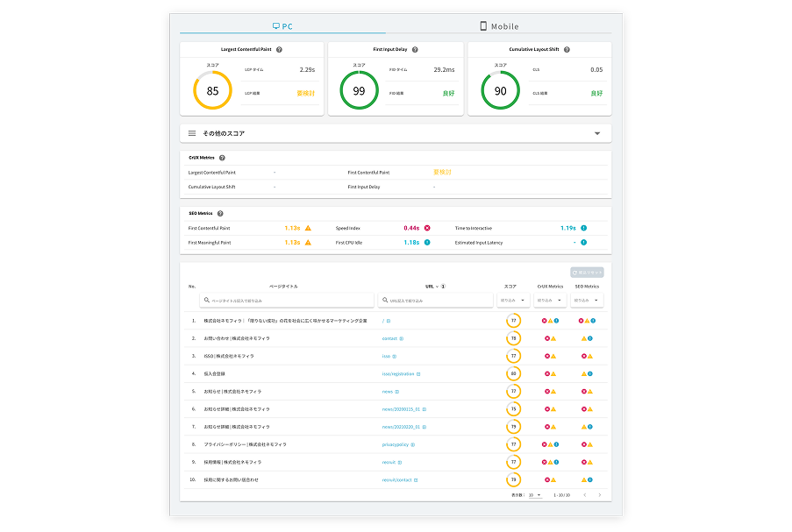Click warning icon for First Meaningful Paint 1.13s
Screen dimensions: 792x532
pyautogui.click(x=308, y=243)
